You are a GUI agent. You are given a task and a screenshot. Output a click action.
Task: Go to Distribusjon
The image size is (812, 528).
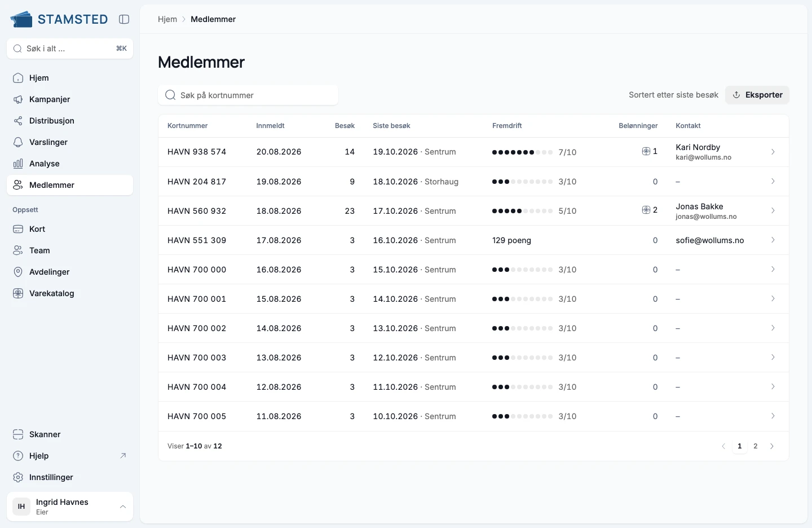(x=70, y=121)
